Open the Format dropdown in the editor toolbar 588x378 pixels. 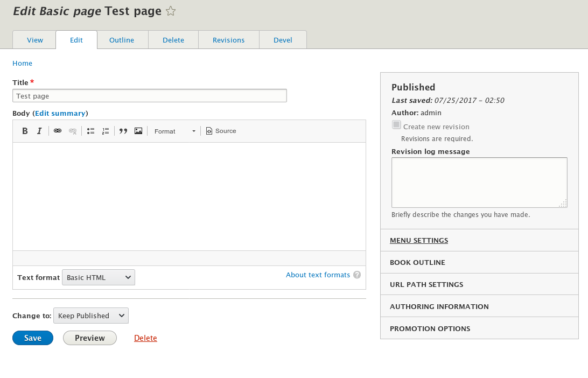pos(174,131)
